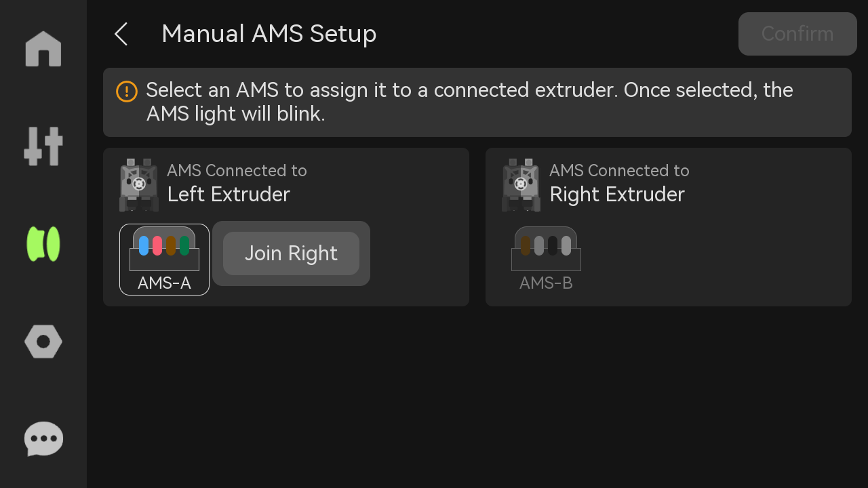
Task: Click the blue filament slot in AMS-A
Action: pos(144,245)
